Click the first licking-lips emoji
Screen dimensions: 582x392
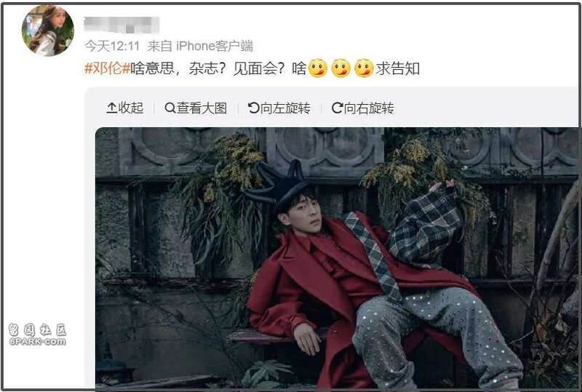pyautogui.click(x=318, y=68)
